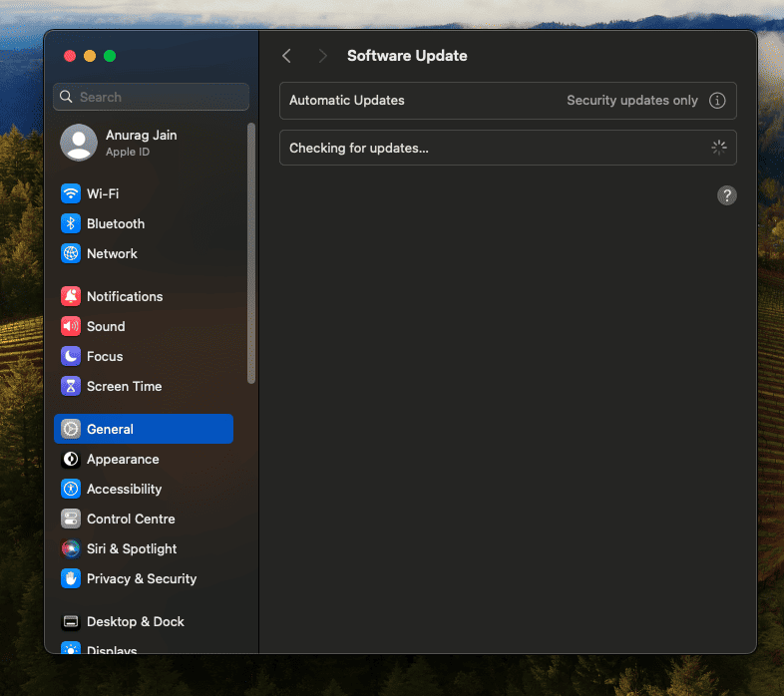Click the 'Checking for updates...' text
Image resolution: width=784 pixels, height=696 pixels.
click(x=359, y=149)
